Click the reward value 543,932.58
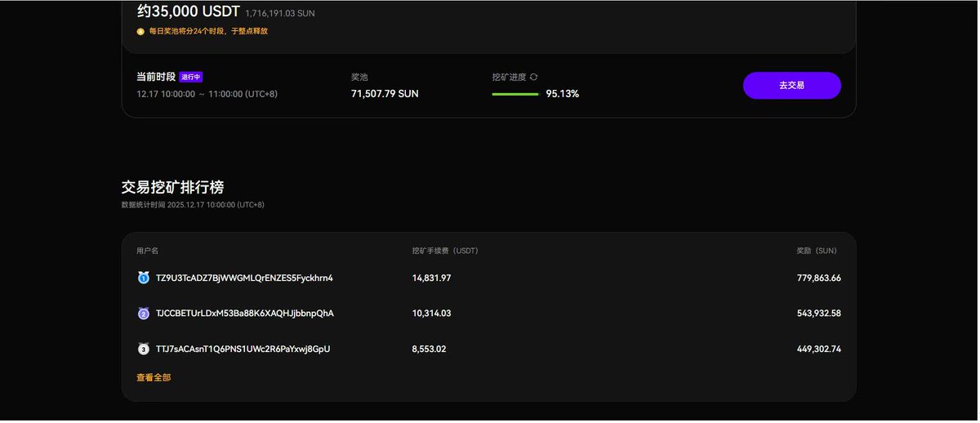The image size is (980, 423). 818,314
